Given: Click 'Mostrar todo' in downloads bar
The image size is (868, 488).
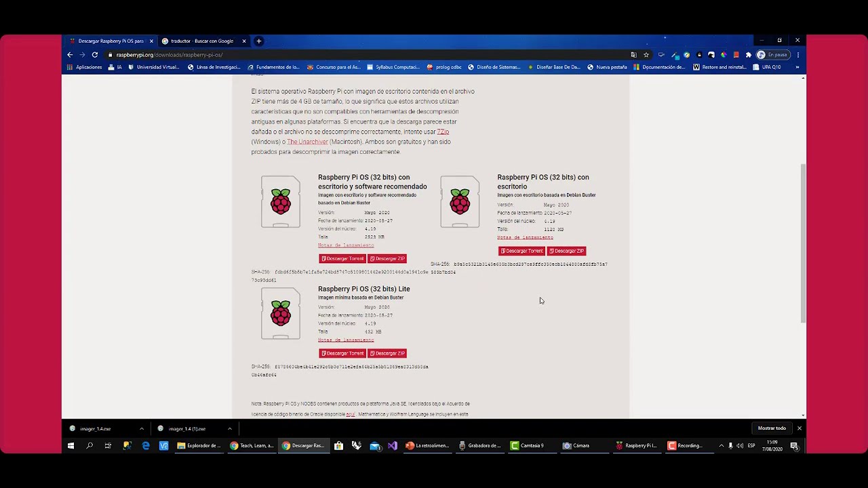Looking at the screenshot, I should [x=772, y=428].
